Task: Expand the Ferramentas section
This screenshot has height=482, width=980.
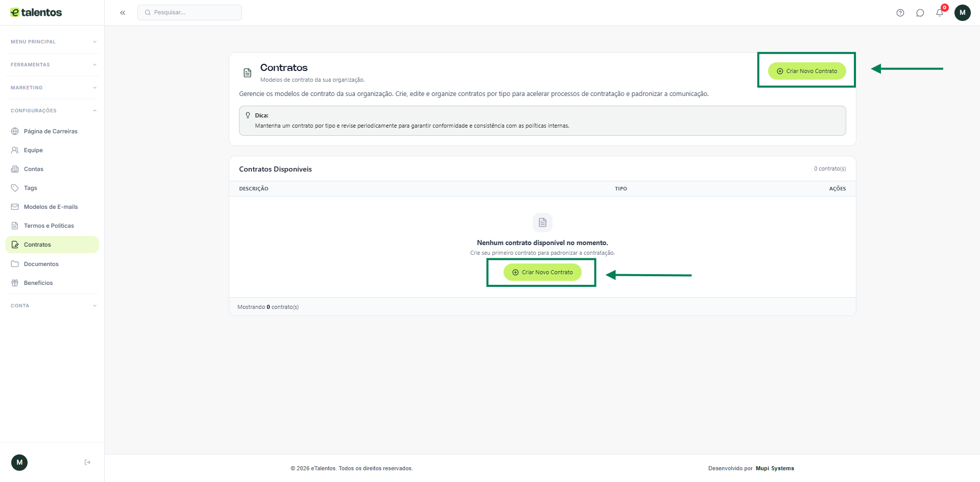Action: pos(53,65)
